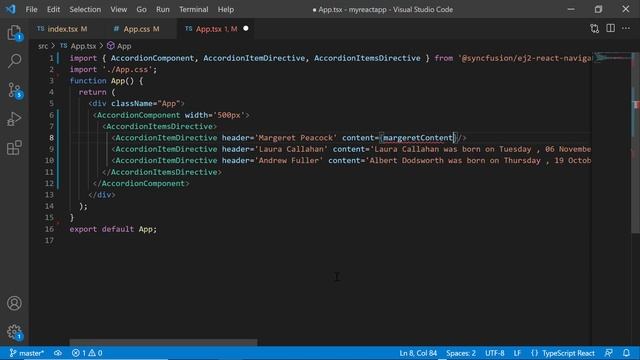Screen dimensions: 640x360
Task: Click closing </AccordionItemsDirective> tag
Action: (162, 172)
